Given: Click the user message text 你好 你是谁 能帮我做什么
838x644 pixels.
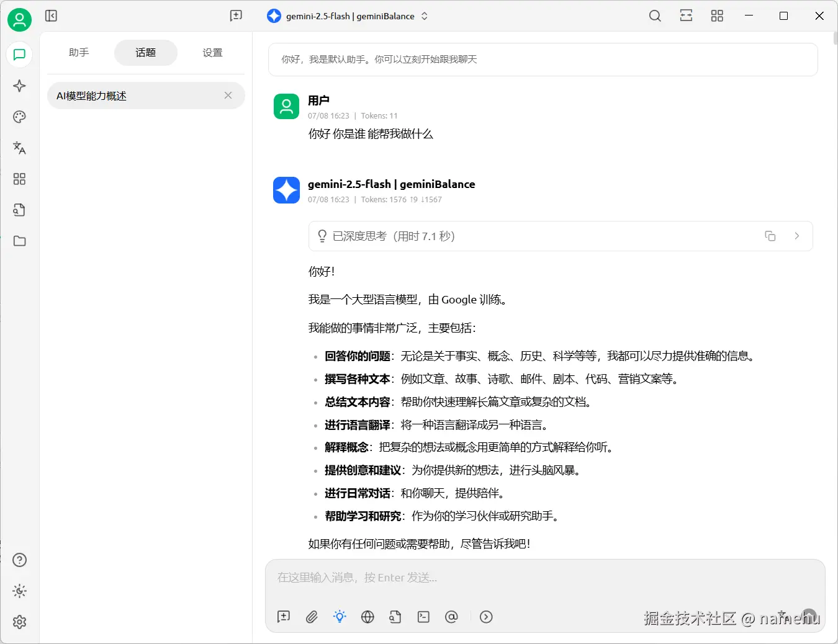Looking at the screenshot, I should [371, 134].
